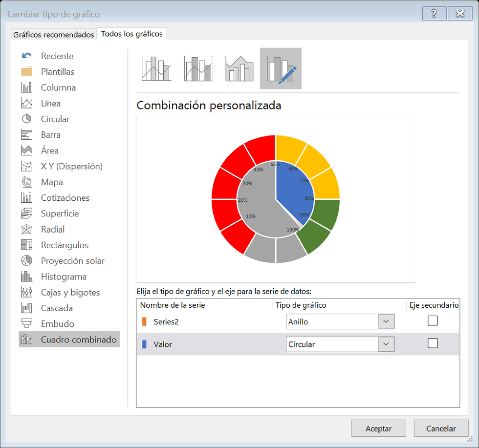Click the Cuadro combinado category label
This screenshot has width=479, height=448.
[79, 340]
